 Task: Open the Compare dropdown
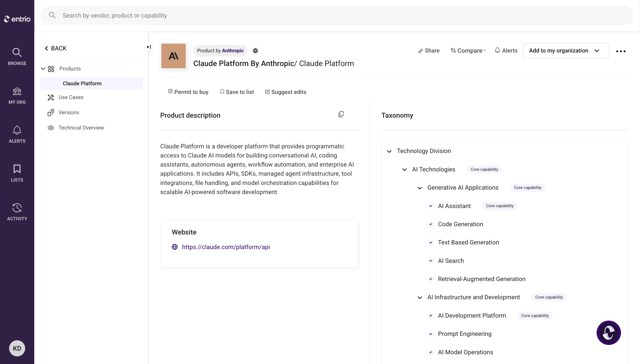468,51
